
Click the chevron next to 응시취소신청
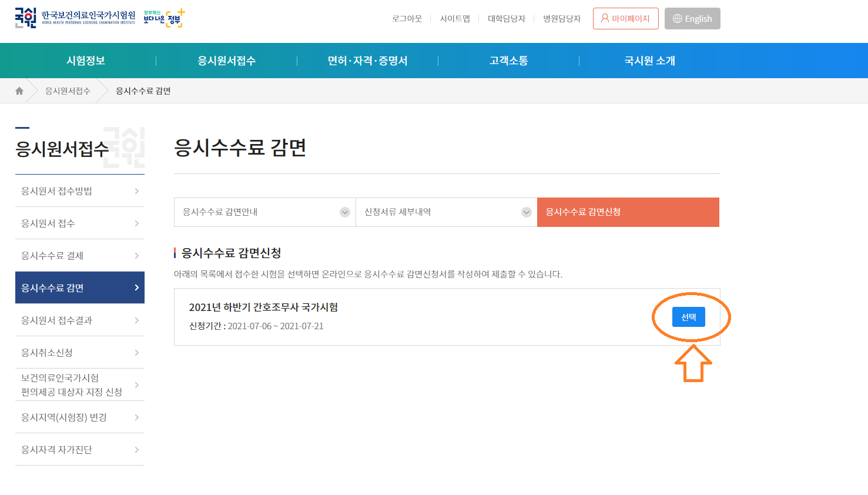[136, 353]
